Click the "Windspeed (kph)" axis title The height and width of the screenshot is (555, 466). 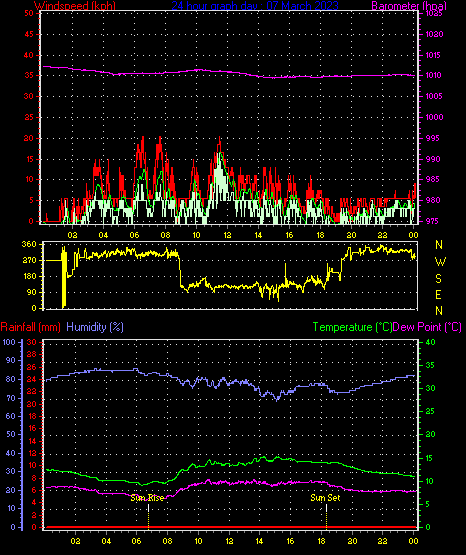coord(75,6)
